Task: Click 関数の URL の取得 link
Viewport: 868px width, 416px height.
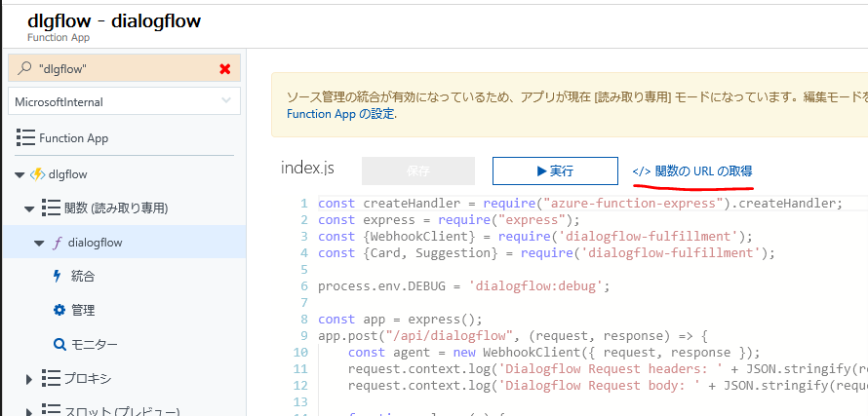Action: pos(692,170)
